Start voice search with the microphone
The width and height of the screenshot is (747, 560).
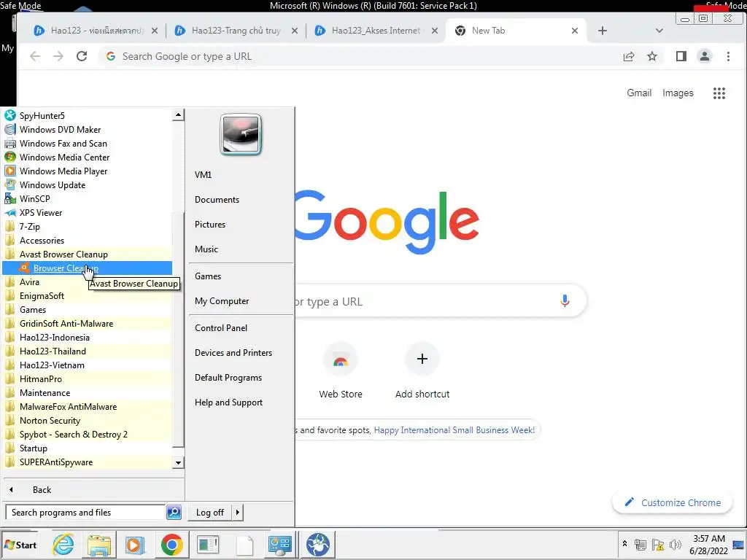[565, 301]
